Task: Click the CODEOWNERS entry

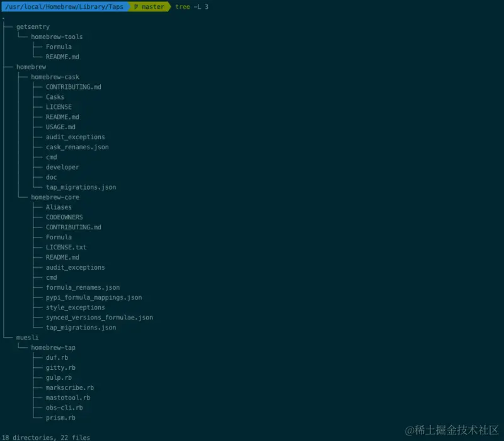Action: (64, 217)
